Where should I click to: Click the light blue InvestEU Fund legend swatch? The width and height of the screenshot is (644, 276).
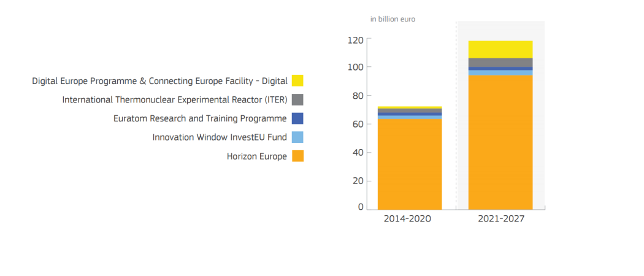point(297,137)
